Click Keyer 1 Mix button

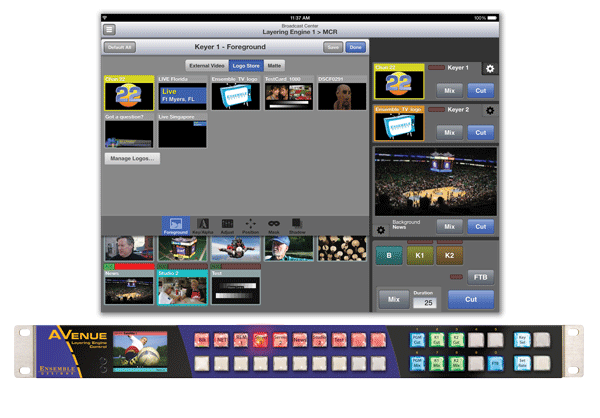pos(450,91)
